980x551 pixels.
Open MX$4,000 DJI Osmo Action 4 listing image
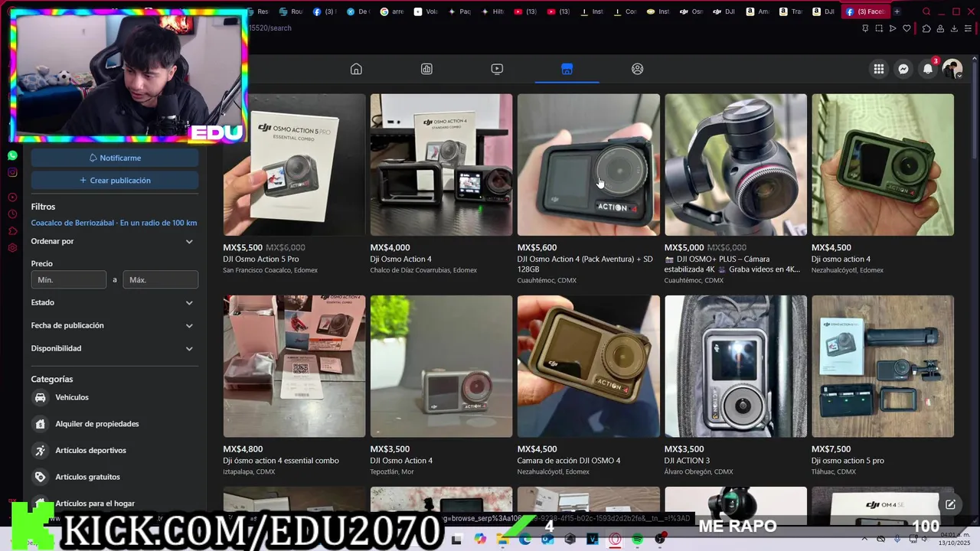tap(441, 165)
